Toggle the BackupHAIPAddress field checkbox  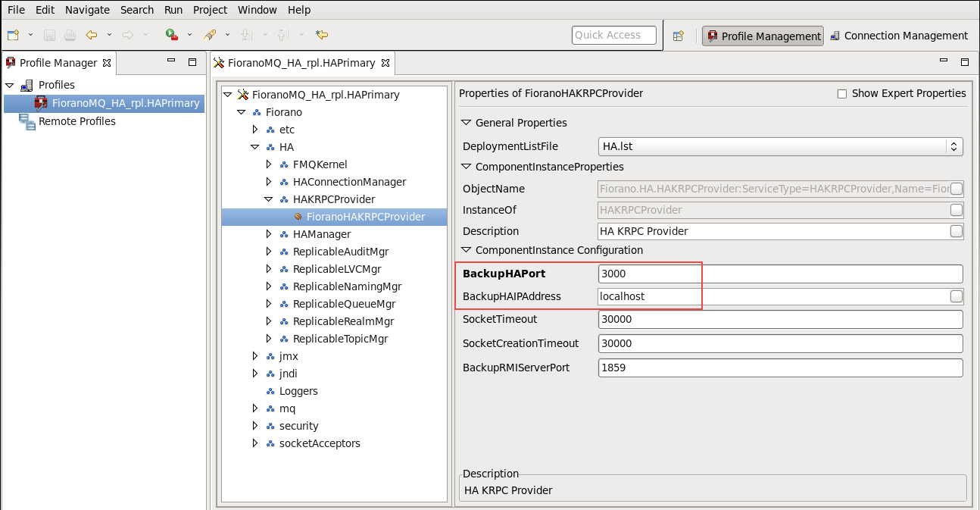[x=957, y=296]
